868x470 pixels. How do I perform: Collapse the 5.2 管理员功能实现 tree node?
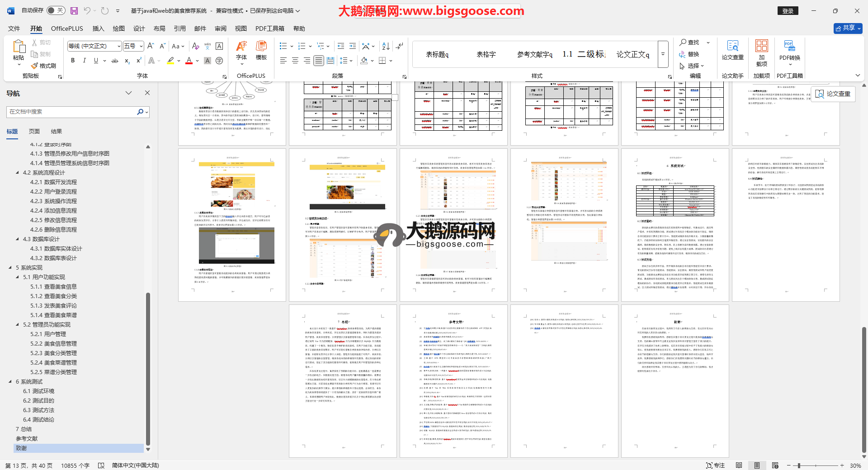pyautogui.click(x=18, y=325)
